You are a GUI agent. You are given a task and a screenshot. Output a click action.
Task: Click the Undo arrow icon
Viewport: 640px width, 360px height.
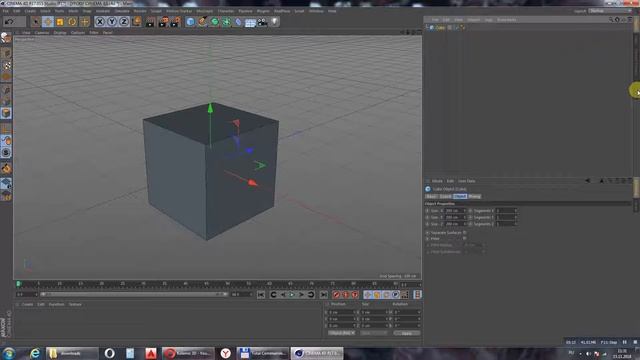(x=9, y=22)
